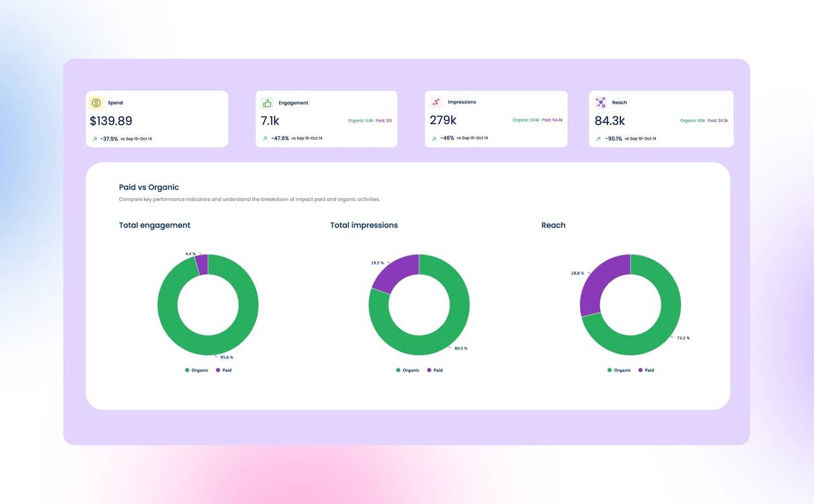Click the trend arrow in Reach card
This screenshot has height=504, width=814.
coord(598,138)
